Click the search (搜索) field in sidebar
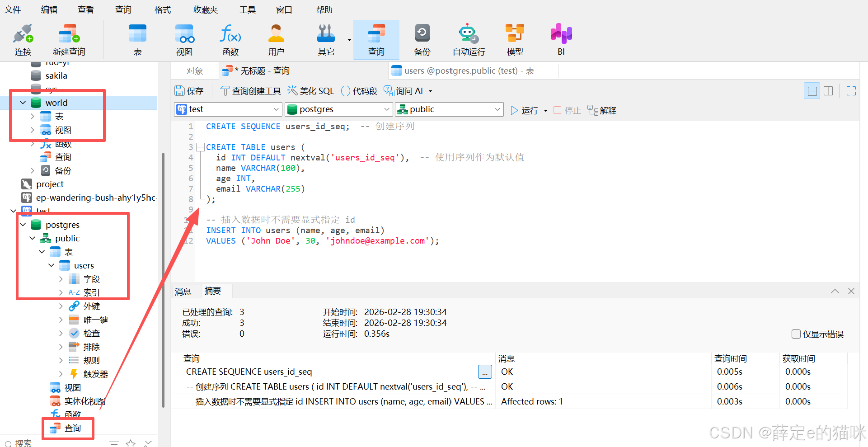This screenshot has height=447, width=868. click(54, 443)
